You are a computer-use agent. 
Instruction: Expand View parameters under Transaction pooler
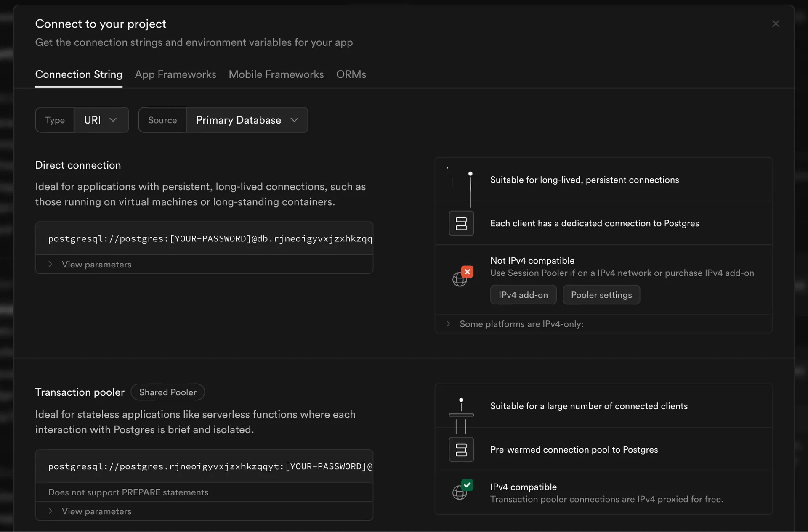96,511
